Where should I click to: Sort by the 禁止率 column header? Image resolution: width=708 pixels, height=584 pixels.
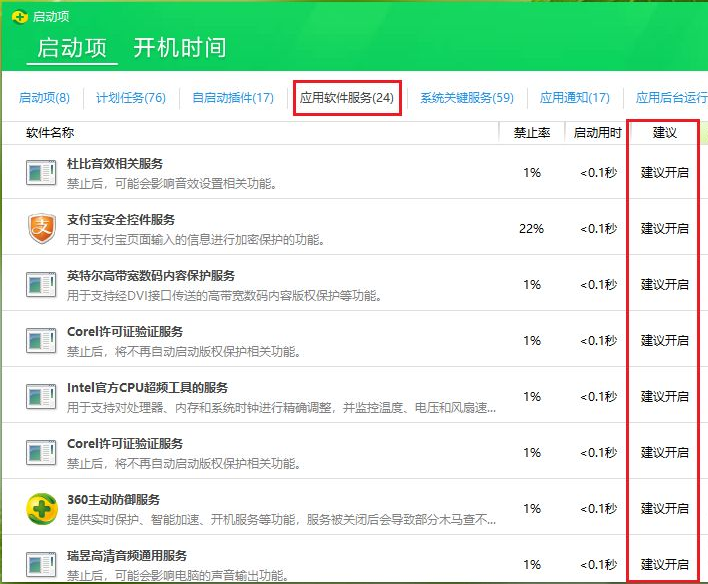(x=531, y=132)
